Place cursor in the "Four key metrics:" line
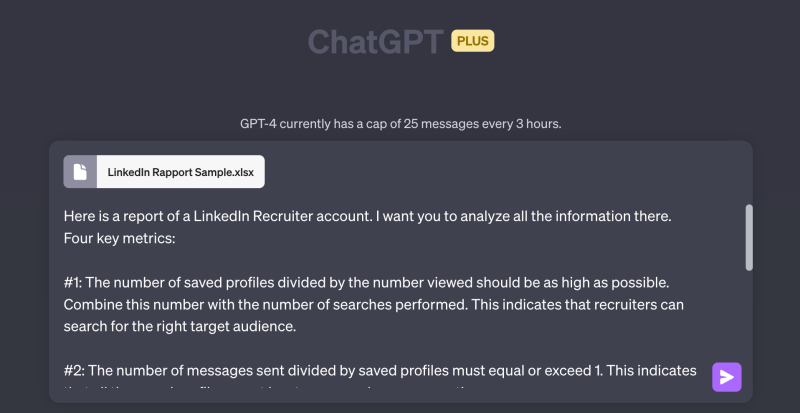This screenshot has height=413, width=800. [x=119, y=238]
